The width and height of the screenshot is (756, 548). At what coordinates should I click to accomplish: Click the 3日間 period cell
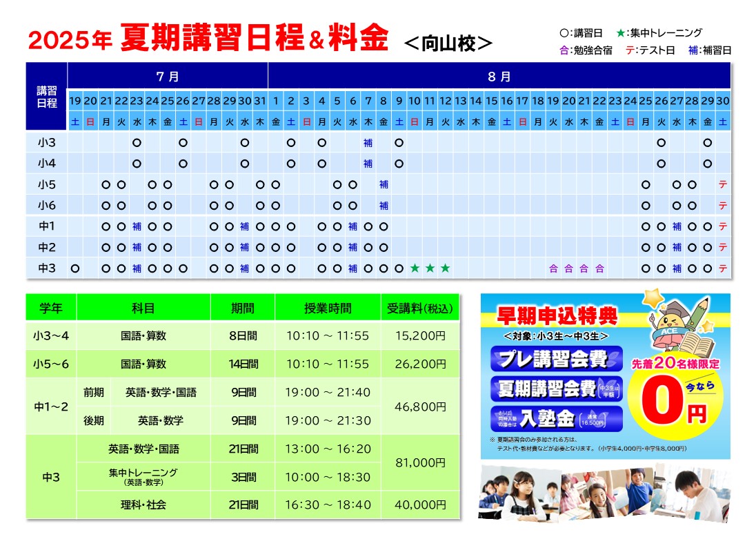[x=243, y=477]
